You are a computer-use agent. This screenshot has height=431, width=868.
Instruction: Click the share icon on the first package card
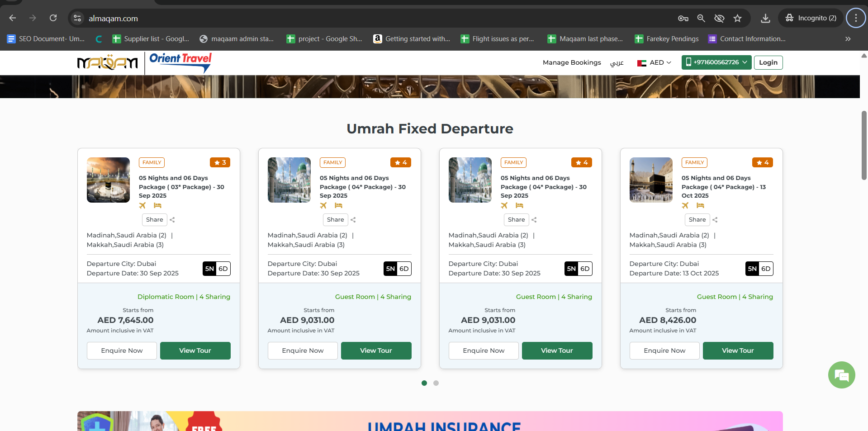[172, 220]
